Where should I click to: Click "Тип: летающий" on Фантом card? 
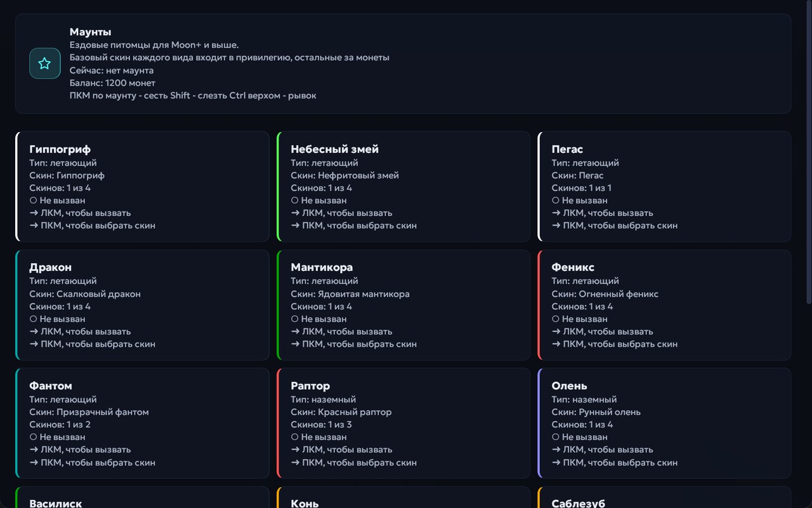63,399
